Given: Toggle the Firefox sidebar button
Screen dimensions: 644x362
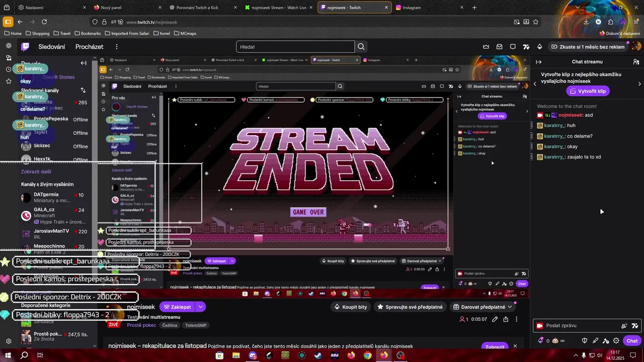Looking at the screenshot, I should [8, 22].
